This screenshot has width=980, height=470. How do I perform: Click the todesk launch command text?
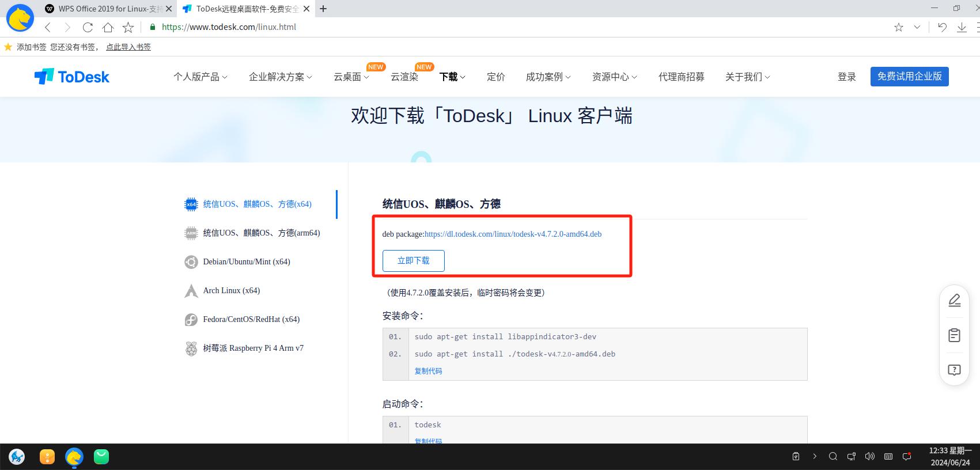427,424
